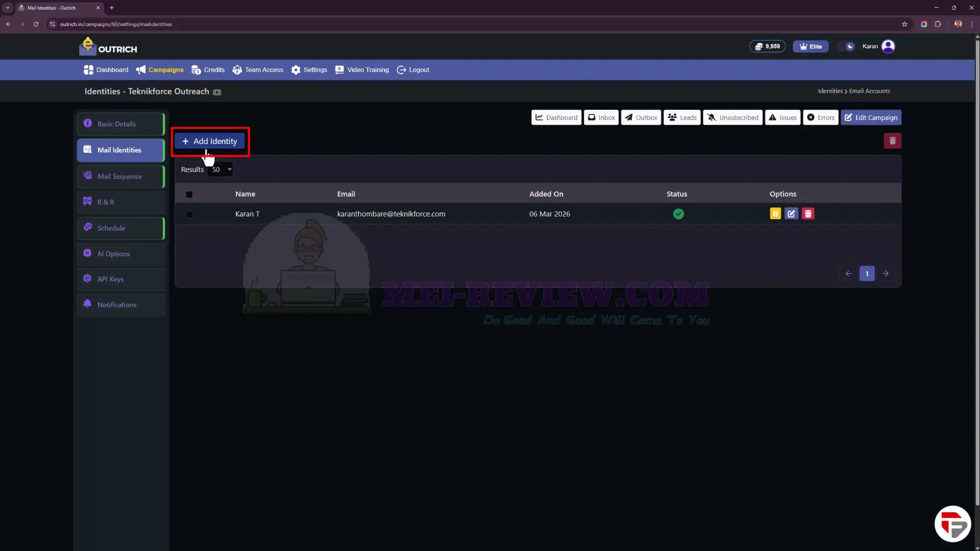Click Logout in the nav bar
This screenshot has width=980, height=551.
coord(413,70)
